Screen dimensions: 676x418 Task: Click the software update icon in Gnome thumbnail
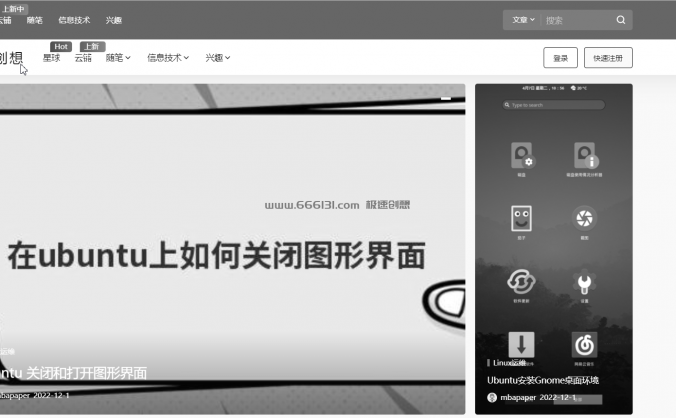521,282
